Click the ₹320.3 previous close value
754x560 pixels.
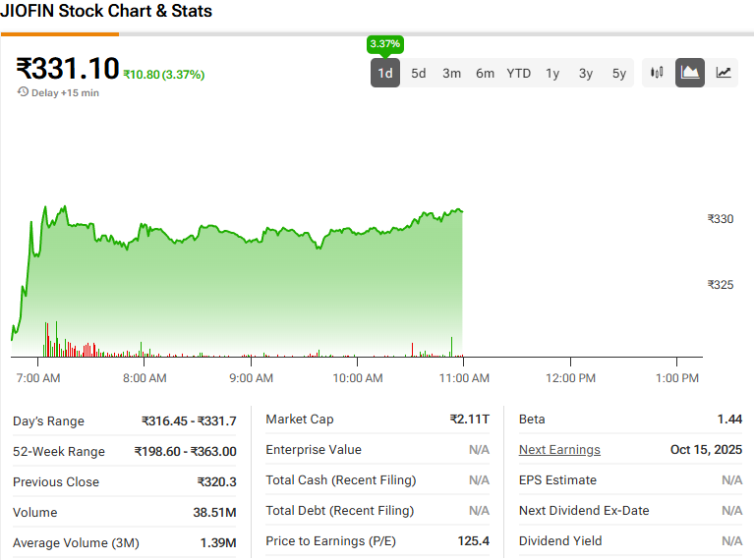(x=217, y=481)
